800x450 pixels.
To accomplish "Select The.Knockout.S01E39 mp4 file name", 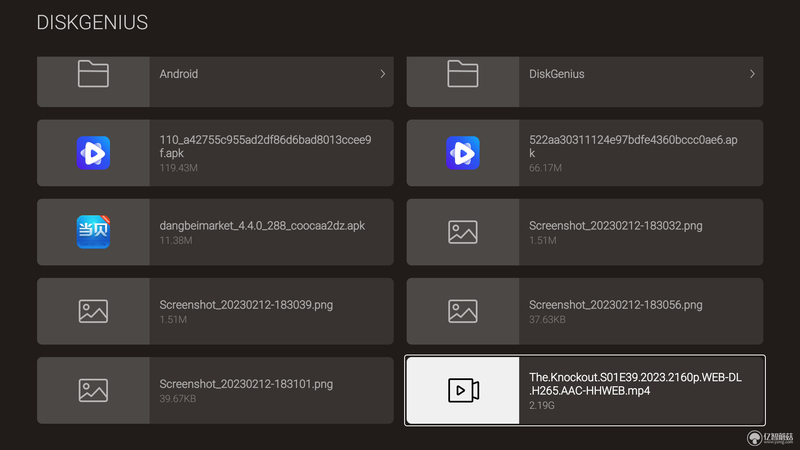I will [x=635, y=384].
